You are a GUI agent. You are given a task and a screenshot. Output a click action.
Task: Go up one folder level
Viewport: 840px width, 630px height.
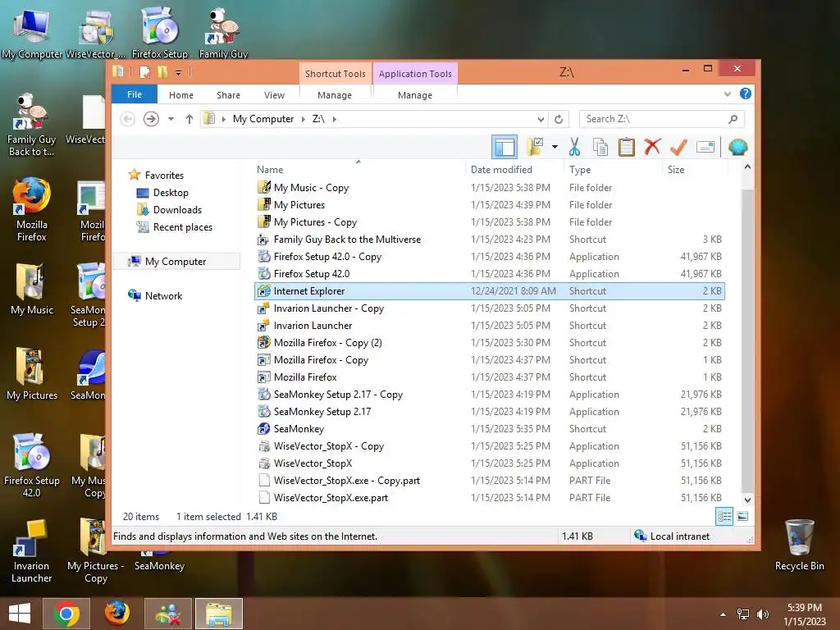click(189, 119)
